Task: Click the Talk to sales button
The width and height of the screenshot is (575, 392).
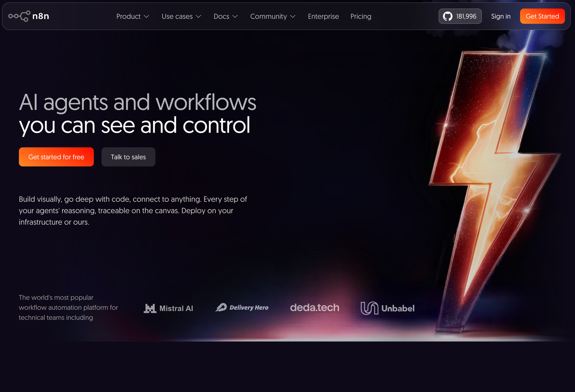Action: click(128, 157)
